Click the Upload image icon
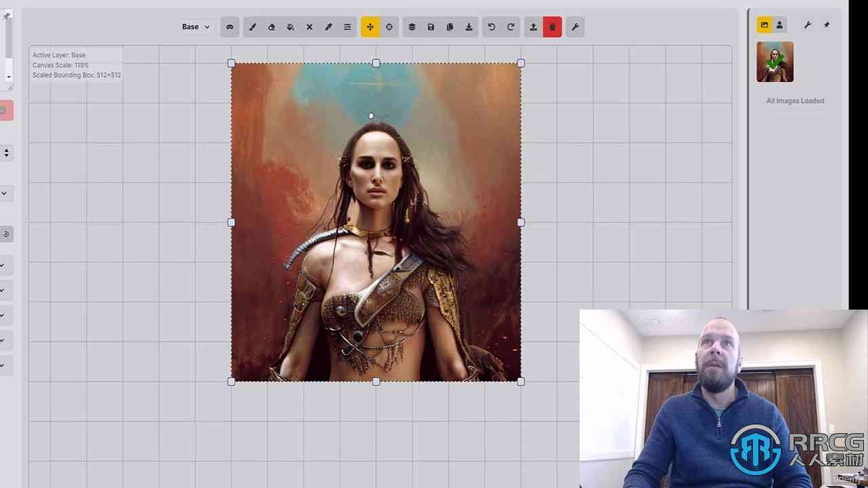 [533, 27]
